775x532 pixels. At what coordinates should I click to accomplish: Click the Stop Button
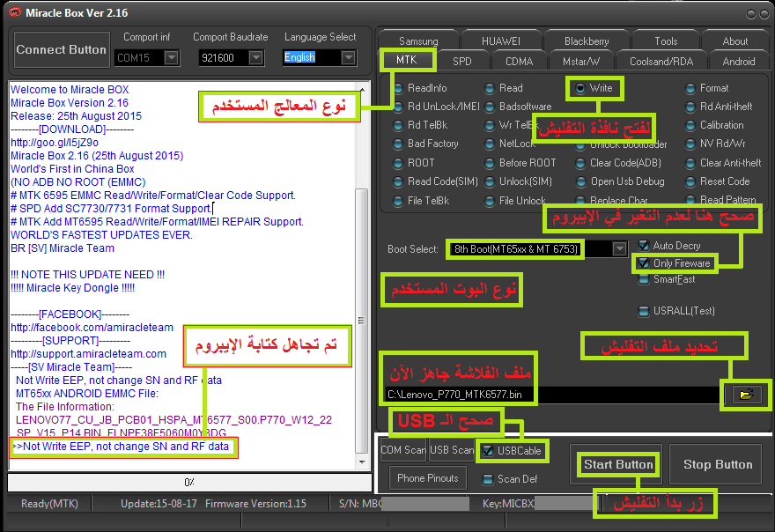pos(718,465)
